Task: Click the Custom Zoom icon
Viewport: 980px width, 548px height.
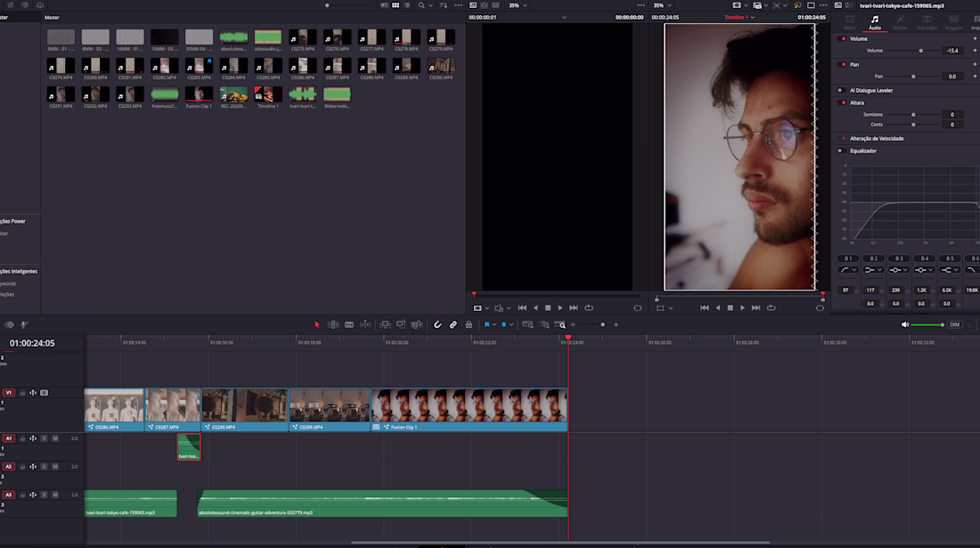Action: click(x=560, y=325)
